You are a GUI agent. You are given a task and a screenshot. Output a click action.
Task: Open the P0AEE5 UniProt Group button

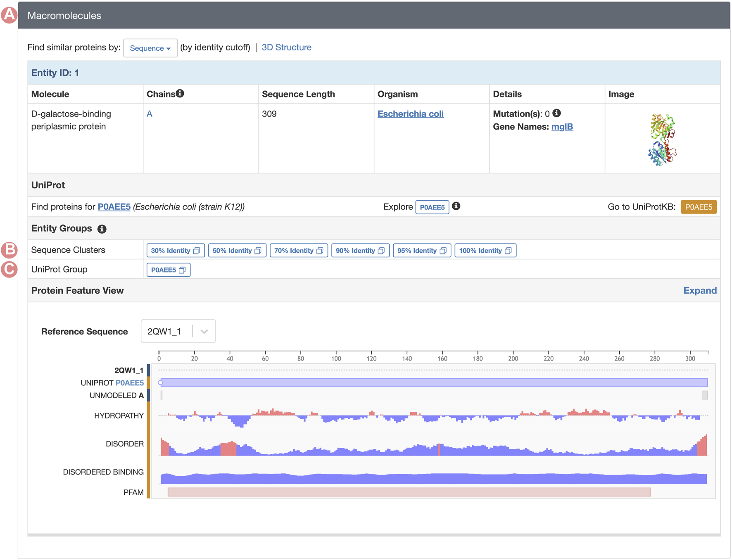tap(168, 270)
